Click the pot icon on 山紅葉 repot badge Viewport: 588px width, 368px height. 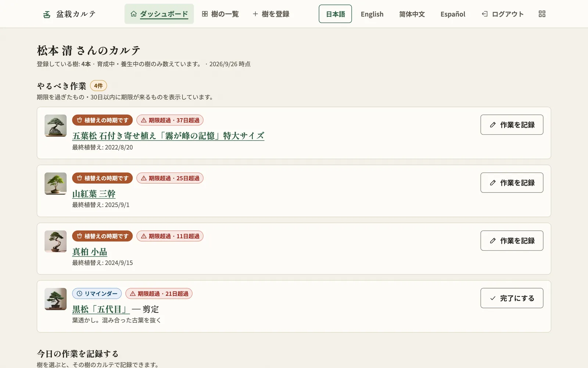pyautogui.click(x=79, y=178)
